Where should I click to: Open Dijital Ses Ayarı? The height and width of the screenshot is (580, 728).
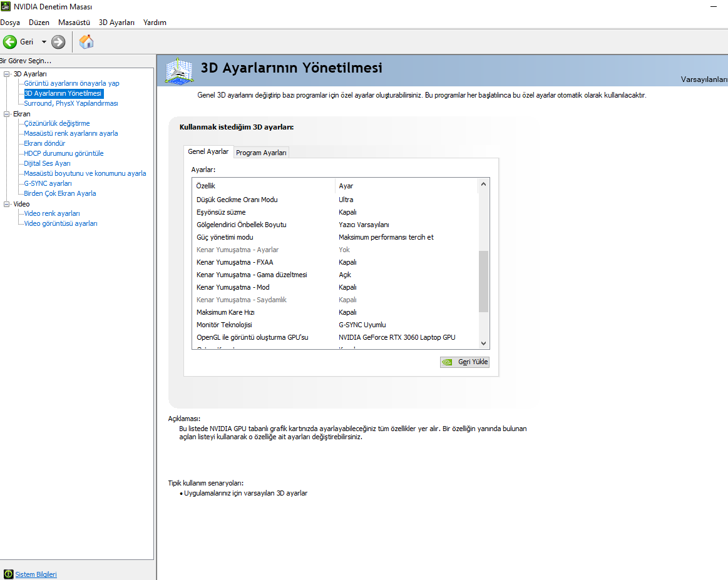[47, 163]
